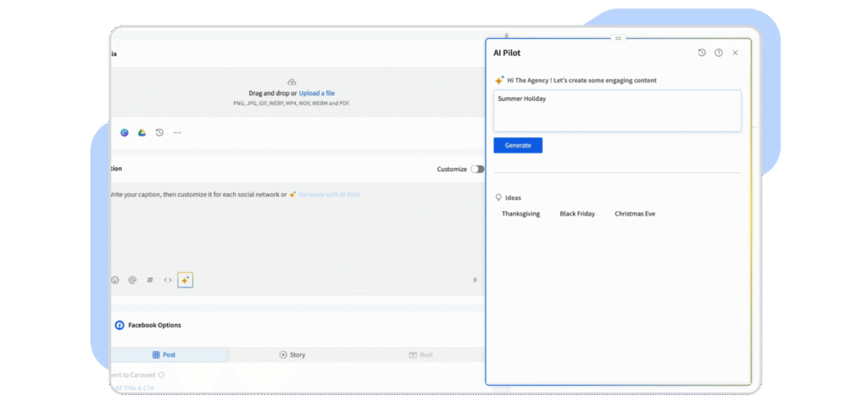Switch to the Story tab
The image size is (868, 412).
(292, 355)
